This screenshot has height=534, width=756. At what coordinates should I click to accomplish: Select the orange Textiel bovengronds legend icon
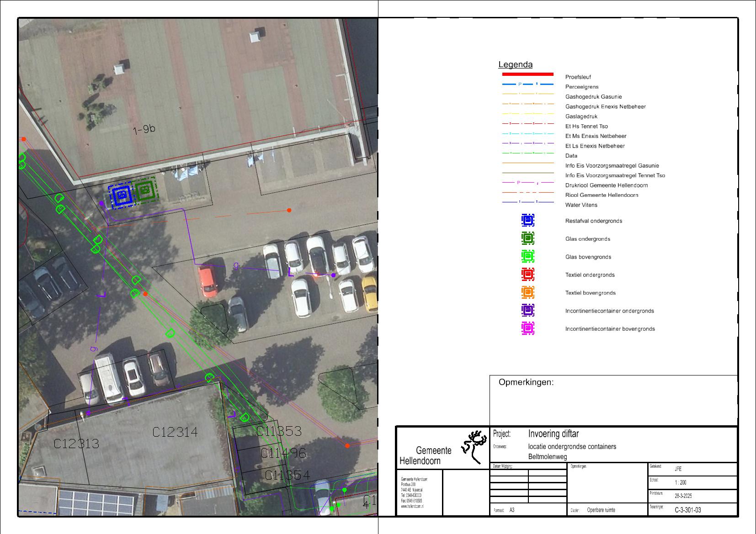click(527, 292)
